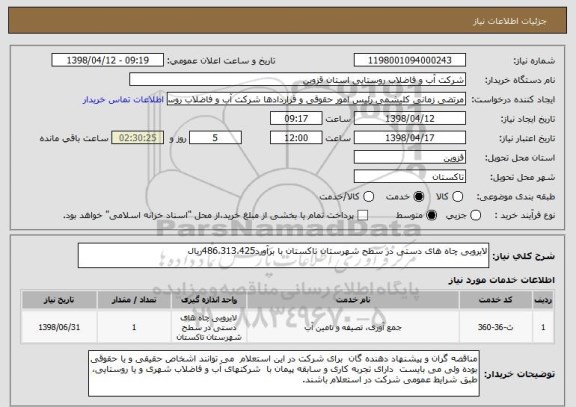Click the creation time field 09:17

pos(296,118)
